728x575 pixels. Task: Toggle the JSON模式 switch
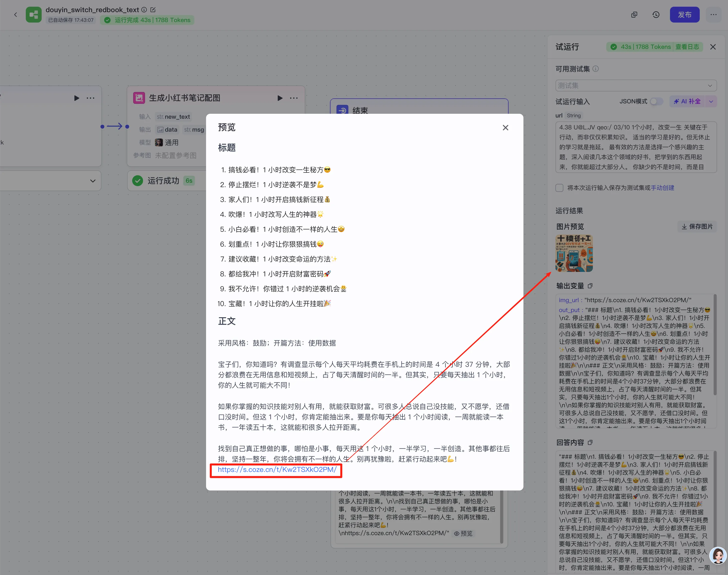656,101
